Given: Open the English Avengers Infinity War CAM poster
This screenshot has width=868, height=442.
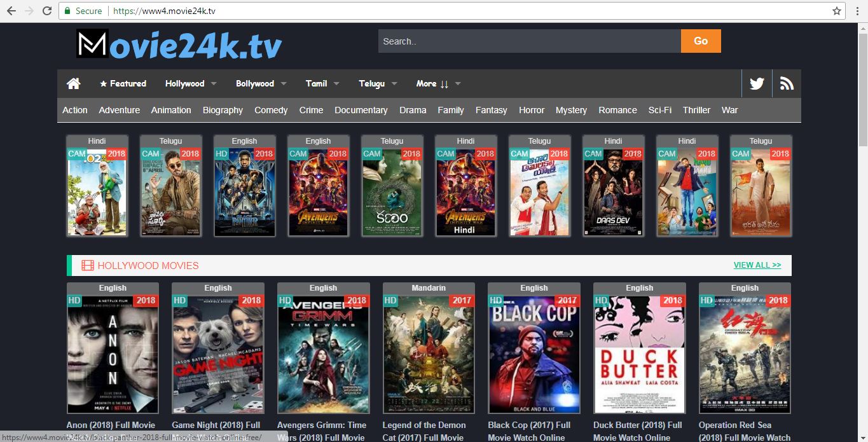Looking at the screenshot, I should pos(319,191).
